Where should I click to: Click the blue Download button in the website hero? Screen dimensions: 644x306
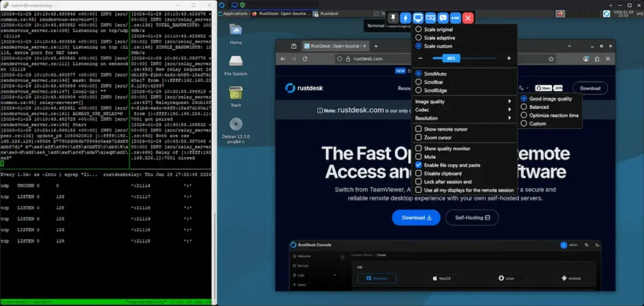point(416,217)
